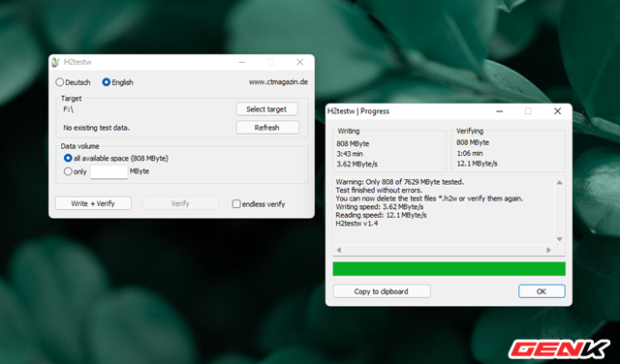The image size is (620, 364).
Task: Minimize the H2testw main window
Action: coord(242,62)
